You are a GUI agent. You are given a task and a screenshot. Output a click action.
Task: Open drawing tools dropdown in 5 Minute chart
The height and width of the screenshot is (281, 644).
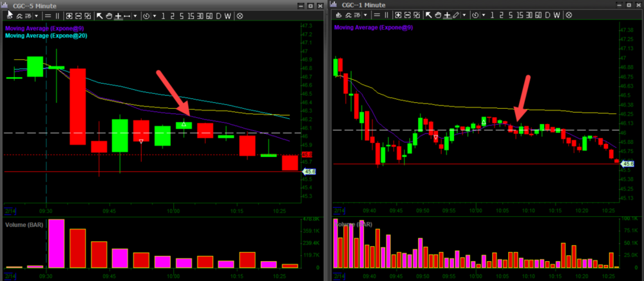coord(135,15)
